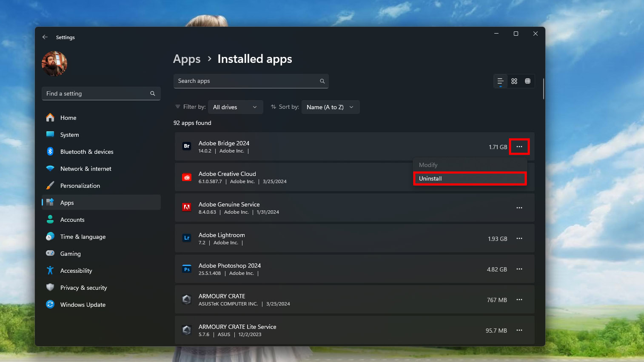Open Bluetooth & devices settings
The height and width of the screenshot is (362, 644).
click(87, 152)
